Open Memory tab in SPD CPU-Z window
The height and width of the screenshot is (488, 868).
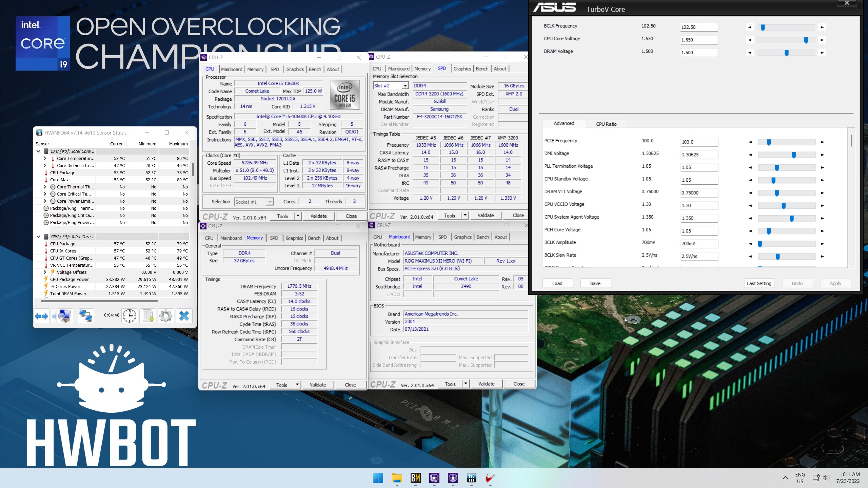point(422,68)
